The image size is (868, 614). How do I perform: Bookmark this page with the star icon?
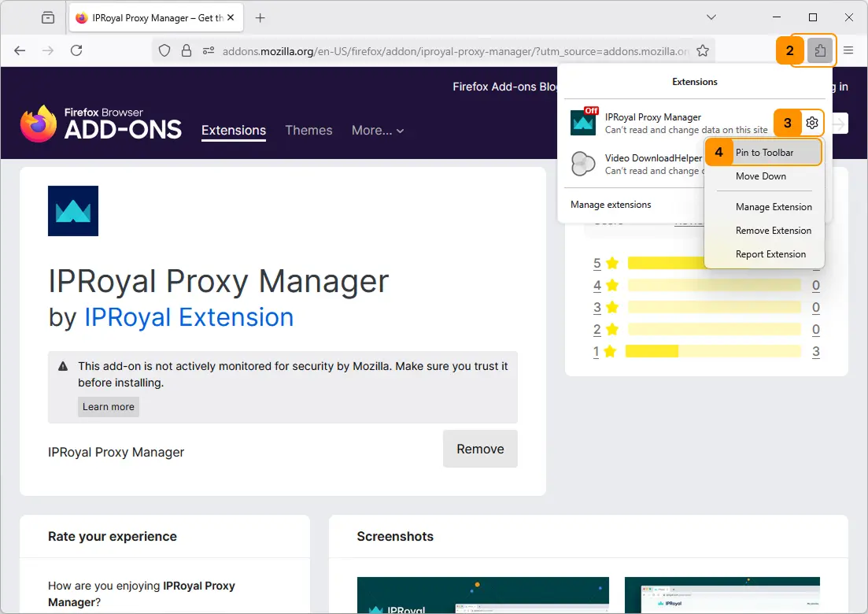point(703,51)
